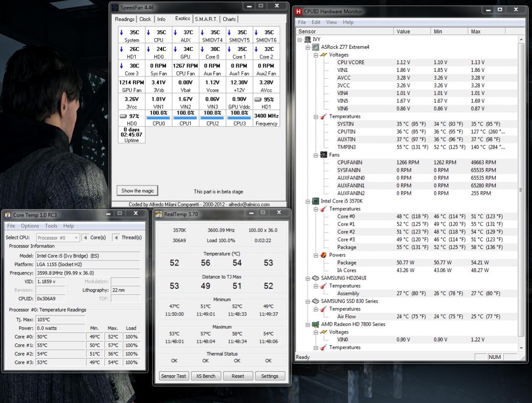Image resolution: width=532 pixels, height=403 pixels.
Task: Open Hardware Monitor File menu
Action: point(302,22)
